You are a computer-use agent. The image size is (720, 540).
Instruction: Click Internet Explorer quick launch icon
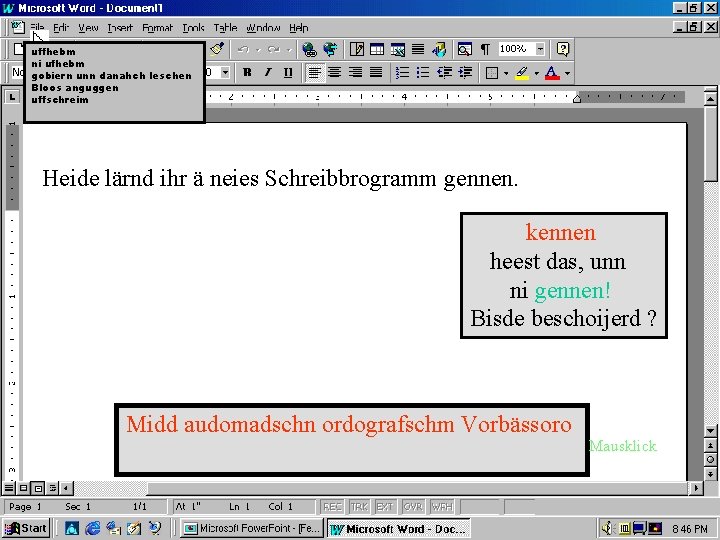(x=92, y=529)
